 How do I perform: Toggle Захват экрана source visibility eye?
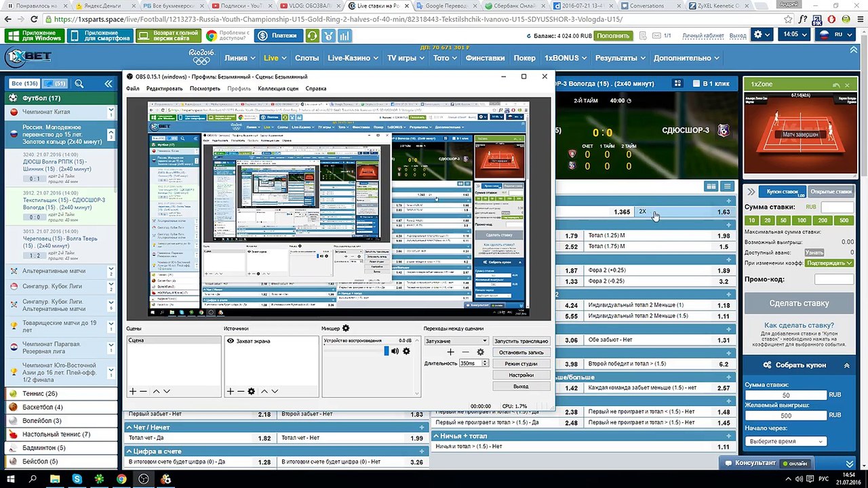pos(231,341)
